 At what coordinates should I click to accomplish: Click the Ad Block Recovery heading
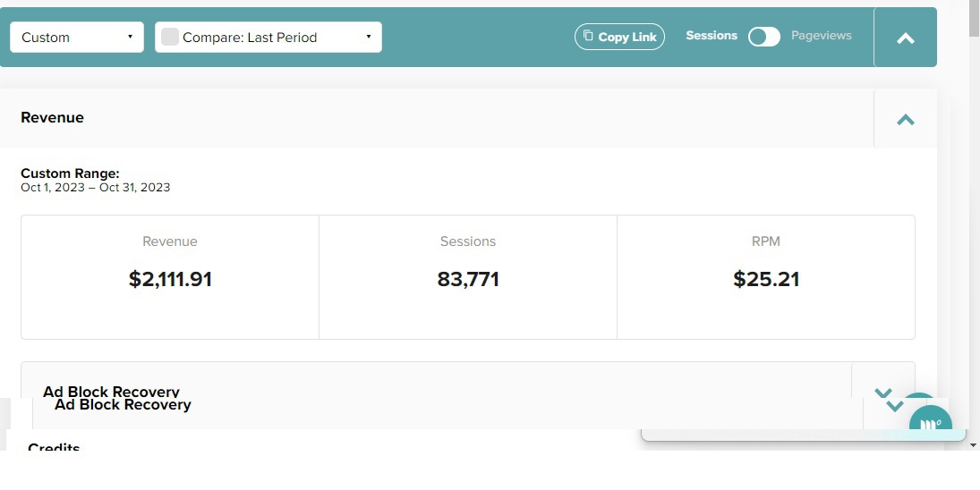pos(123,404)
